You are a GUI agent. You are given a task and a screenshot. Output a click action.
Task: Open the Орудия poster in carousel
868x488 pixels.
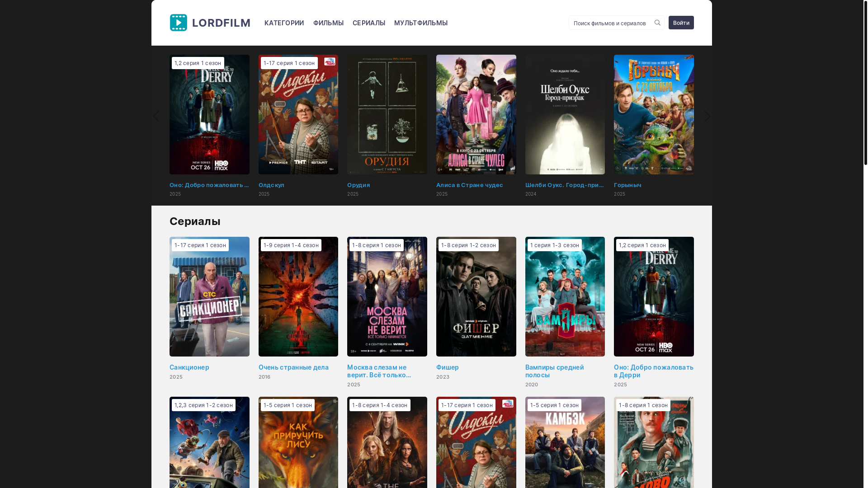click(x=387, y=115)
